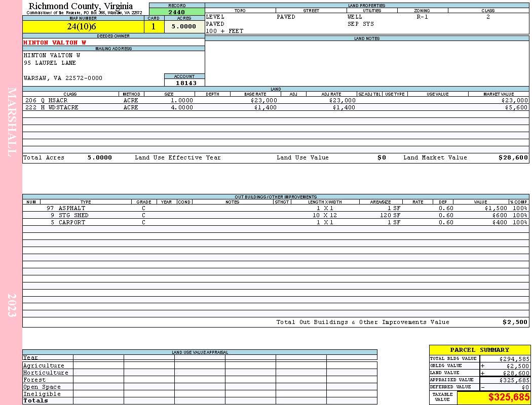Click 100 + FEET entry
This screenshot has height=405, width=532.
pos(224,31)
